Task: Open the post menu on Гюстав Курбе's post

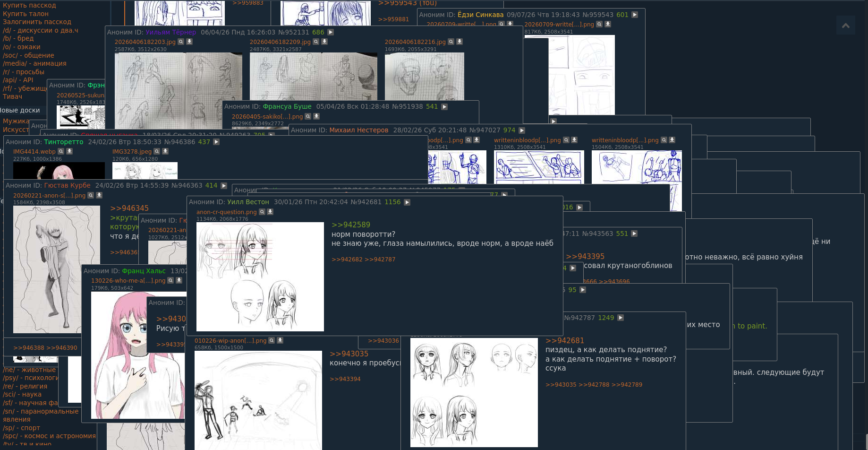Action: (x=224, y=186)
